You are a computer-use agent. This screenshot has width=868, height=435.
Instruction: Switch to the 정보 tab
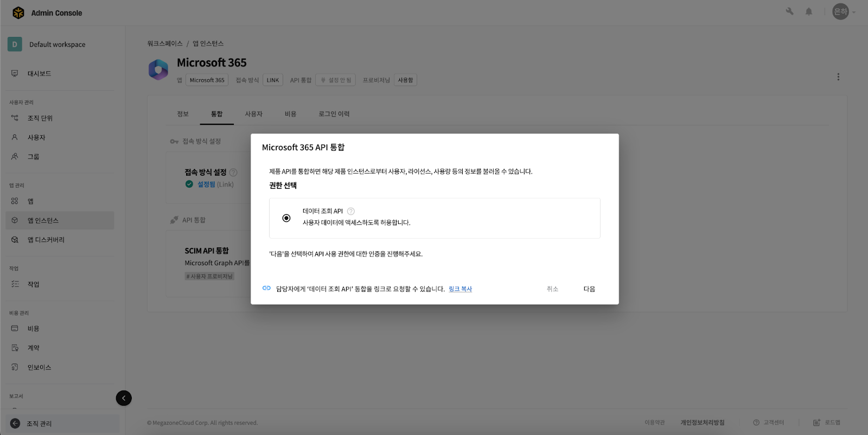click(x=183, y=114)
